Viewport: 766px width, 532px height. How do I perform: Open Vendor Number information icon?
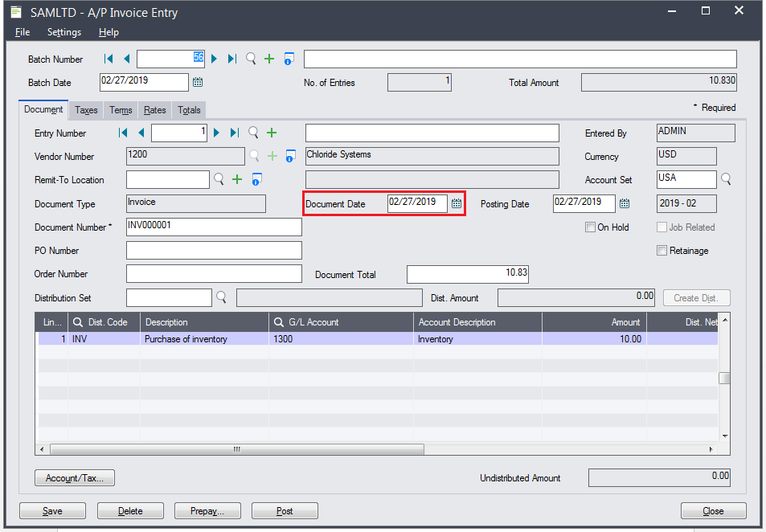click(x=290, y=157)
